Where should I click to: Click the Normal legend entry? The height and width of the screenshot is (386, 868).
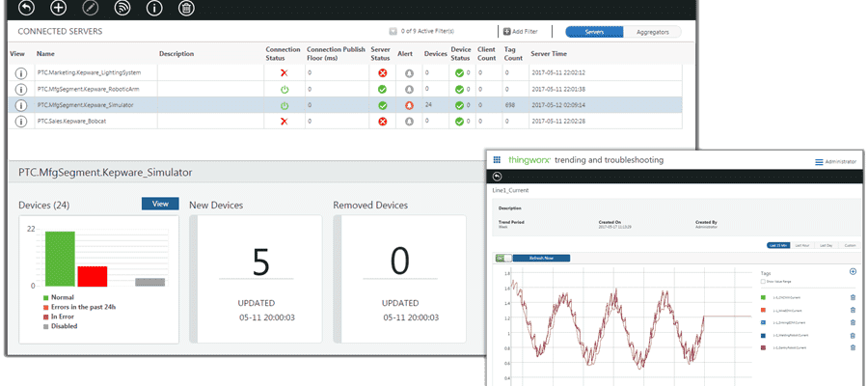(x=58, y=297)
